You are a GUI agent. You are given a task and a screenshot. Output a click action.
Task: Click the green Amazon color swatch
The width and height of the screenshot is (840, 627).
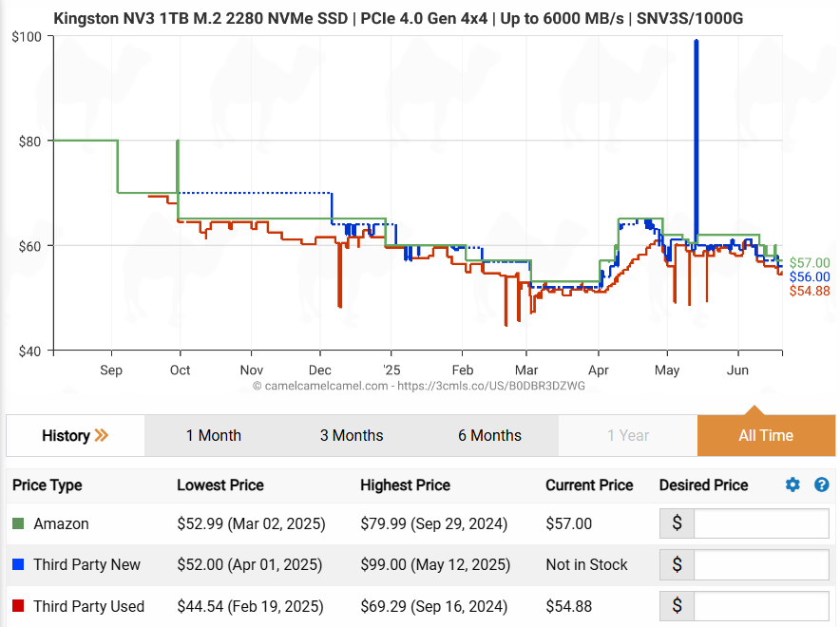pyautogui.click(x=18, y=523)
